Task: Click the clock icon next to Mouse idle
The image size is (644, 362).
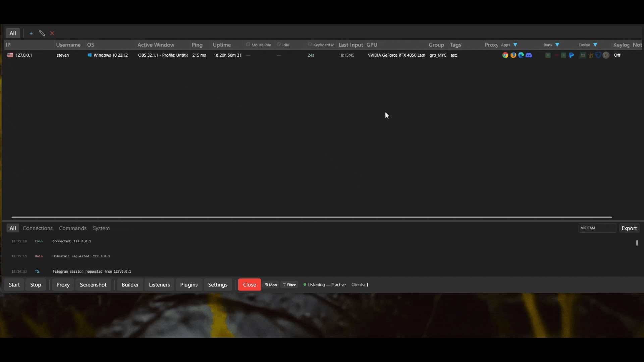Action: [x=248, y=45]
